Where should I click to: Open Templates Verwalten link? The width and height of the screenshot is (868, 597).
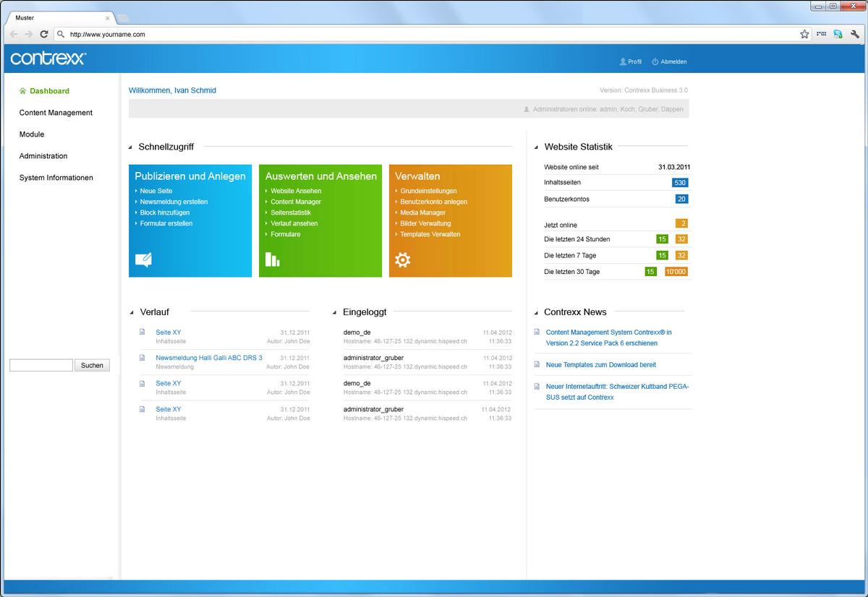pos(430,234)
